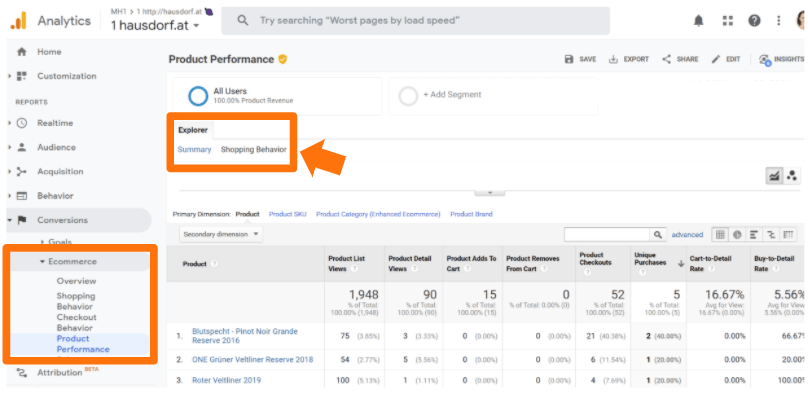Viewport: 808px width, 399px height.
Task: Open the help question mark icon
Action: coord(754,21)
